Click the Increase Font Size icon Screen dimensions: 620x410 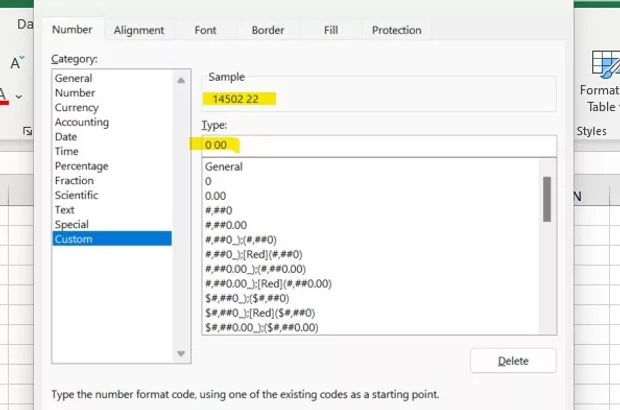click(x=17, y=63)
